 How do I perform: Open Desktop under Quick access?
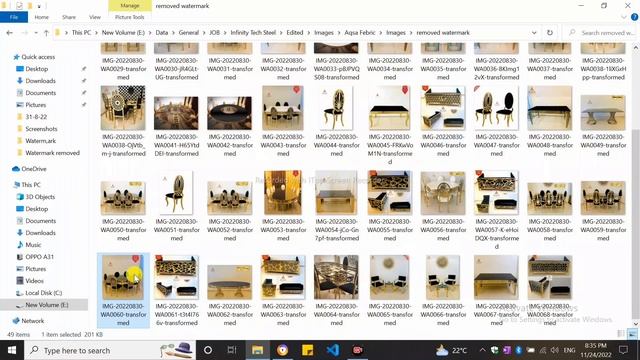(36, 69)
